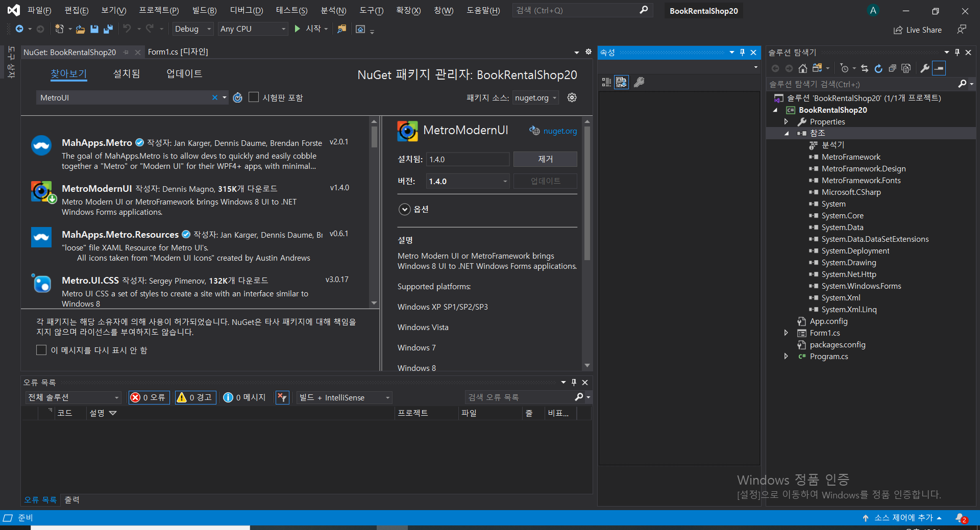Open the version 1.4.0 dropdown

(468, 181)
